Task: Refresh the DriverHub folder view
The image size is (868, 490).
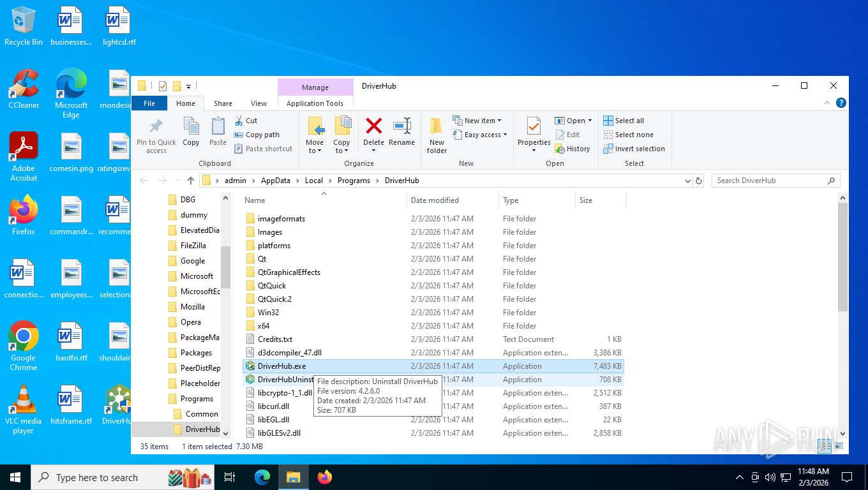Action: (699, 181)
